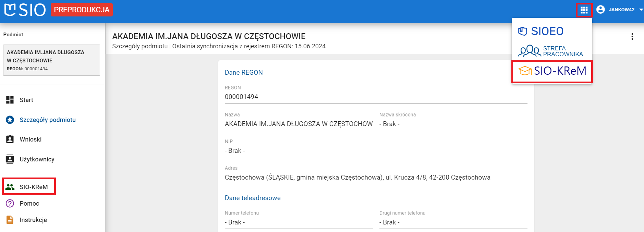Open the apps grid launcher icon
The width and height of the screenshot is (644, 232).
coord(584,10)
